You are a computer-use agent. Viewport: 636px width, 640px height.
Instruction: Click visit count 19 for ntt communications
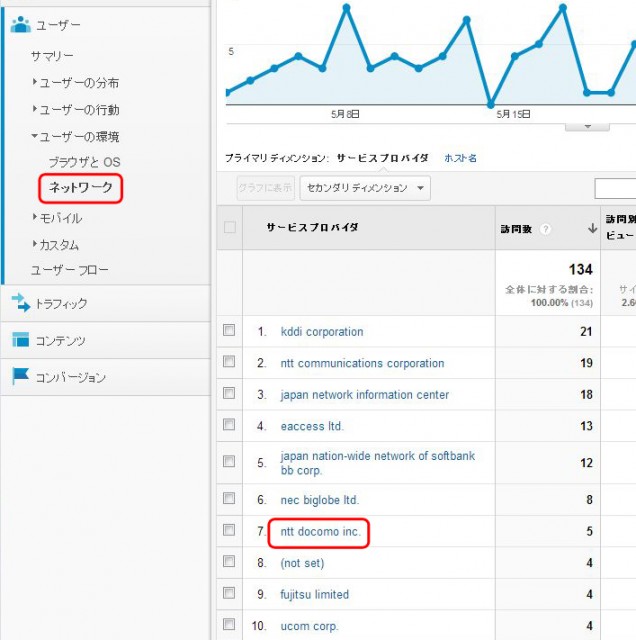coord(586,363)
